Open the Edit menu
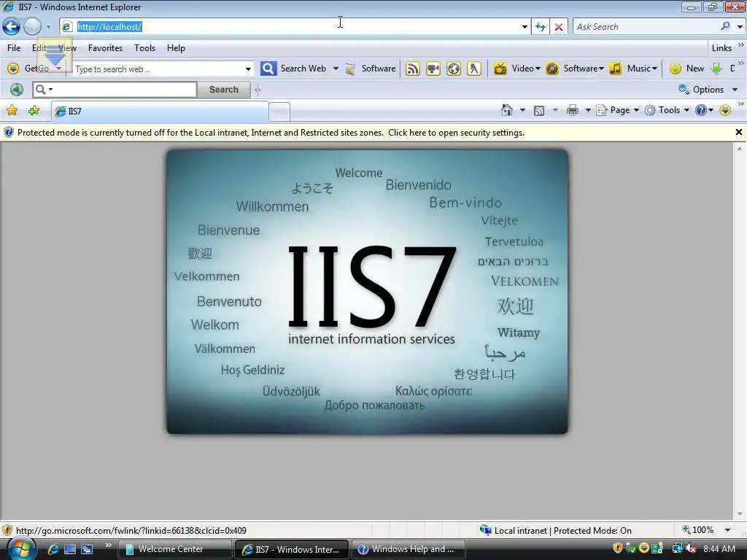This screenshot has height=560, width=747. tap(39, 48)
